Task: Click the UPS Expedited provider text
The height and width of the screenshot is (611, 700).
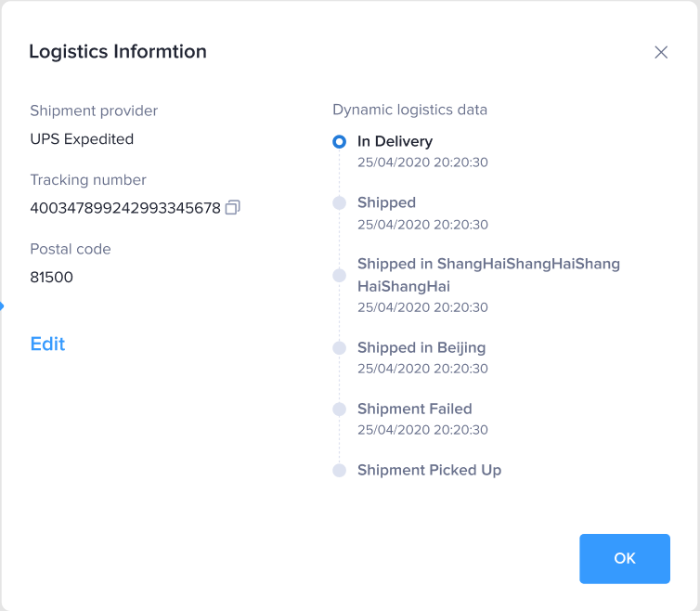Action: pos(82,139)
